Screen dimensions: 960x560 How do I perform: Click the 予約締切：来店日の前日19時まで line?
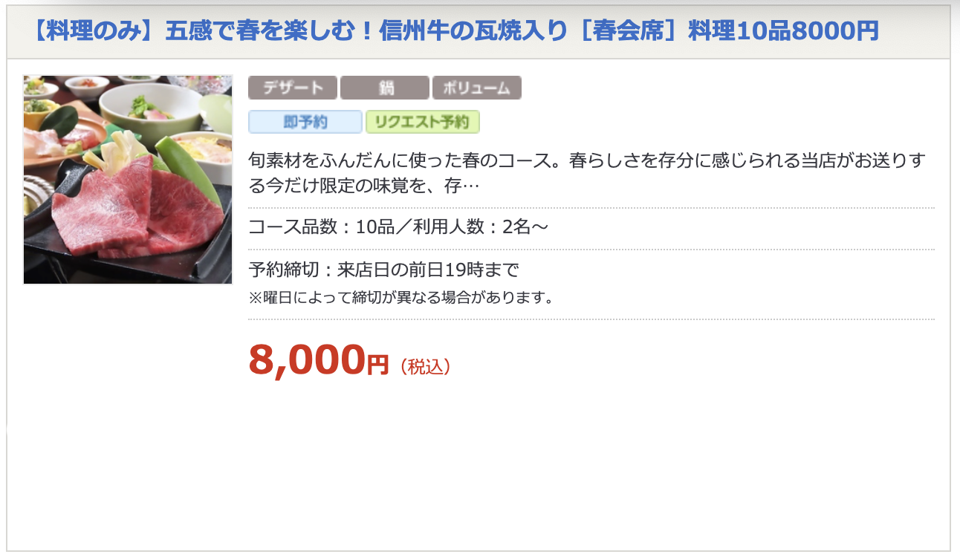(x=383, y=270)
